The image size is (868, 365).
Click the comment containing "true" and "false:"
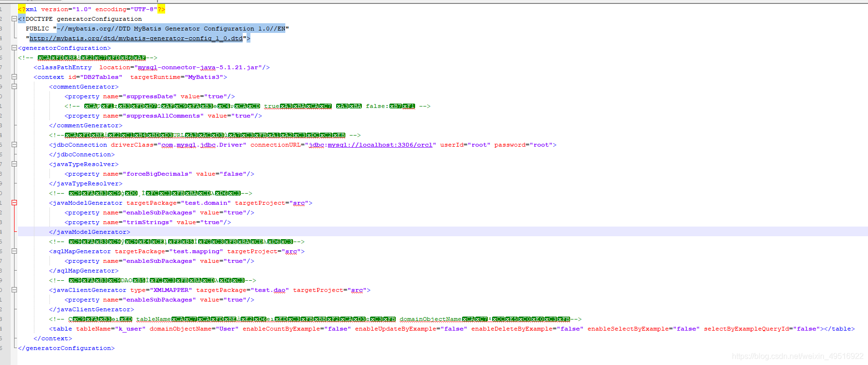[x=248, y=106]
